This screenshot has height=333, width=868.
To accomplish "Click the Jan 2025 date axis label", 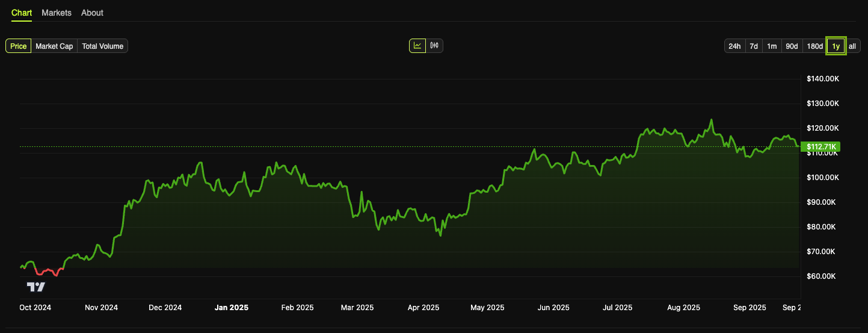I will 232,308.
